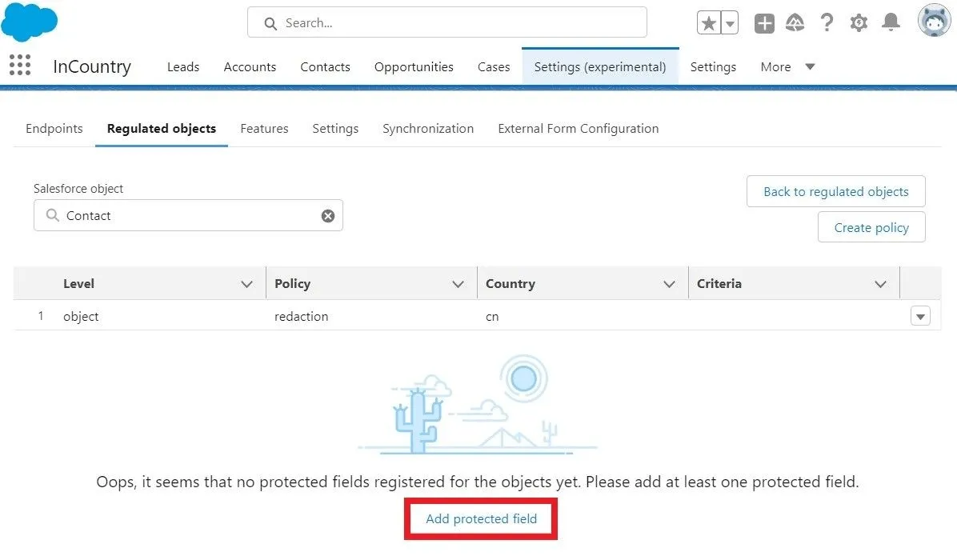Open row actions dropdown for redaction policy
Screen dimensions: 957x560
[x=920, y=317]
